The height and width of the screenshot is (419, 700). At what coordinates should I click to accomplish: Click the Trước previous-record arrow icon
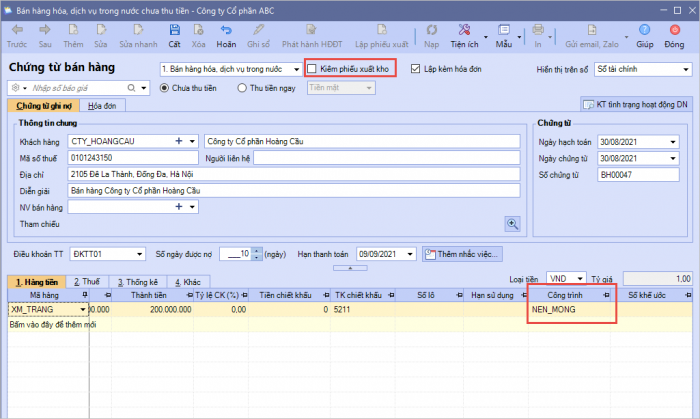[x=17, y=31]
